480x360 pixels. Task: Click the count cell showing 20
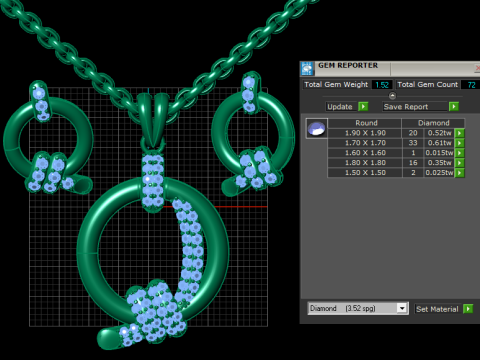tap(413, 133)
